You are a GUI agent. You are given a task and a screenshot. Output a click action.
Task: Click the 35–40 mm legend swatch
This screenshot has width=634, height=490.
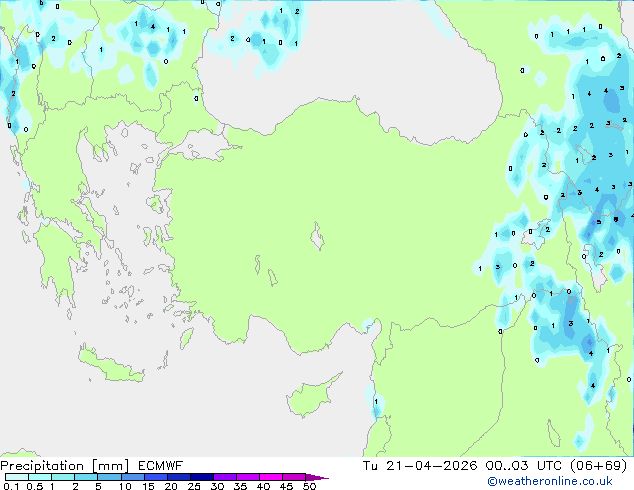[248, 477]
